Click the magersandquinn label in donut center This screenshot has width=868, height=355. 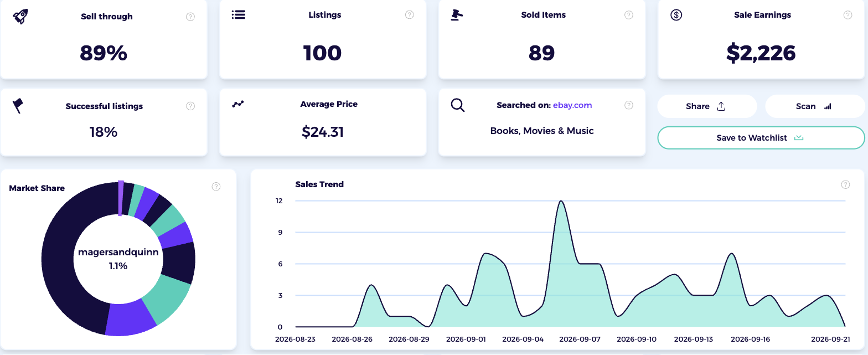click(118, 252)
